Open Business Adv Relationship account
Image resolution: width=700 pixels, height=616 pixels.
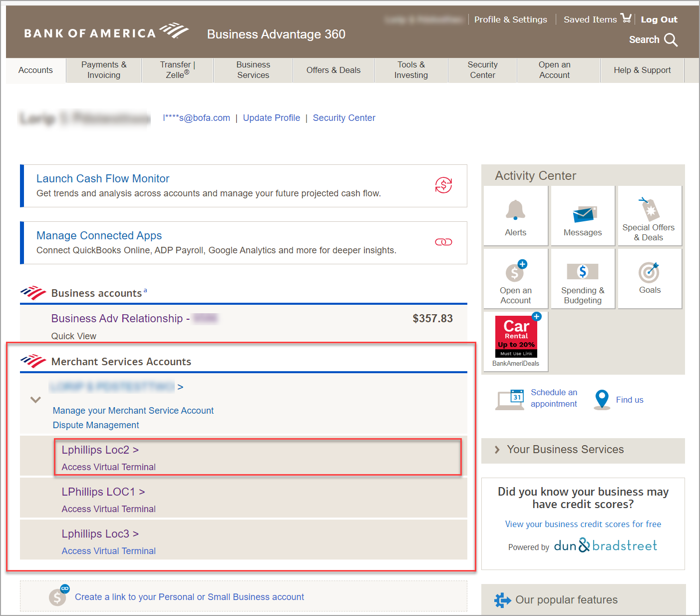(135, 318)
